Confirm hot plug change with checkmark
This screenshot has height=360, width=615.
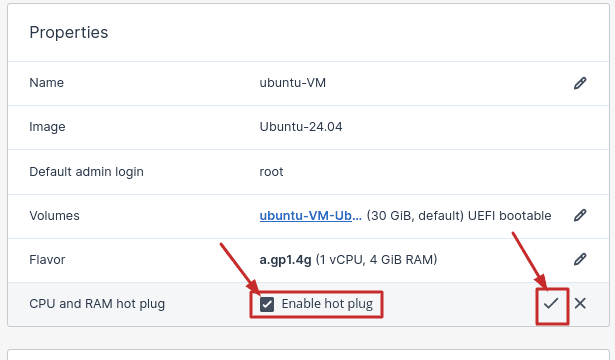[x=551, y=303]
